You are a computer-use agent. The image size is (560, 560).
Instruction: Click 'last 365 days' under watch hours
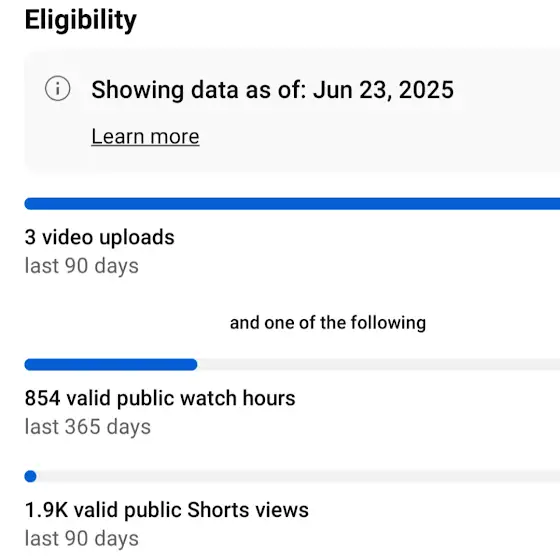click(88, 427)
